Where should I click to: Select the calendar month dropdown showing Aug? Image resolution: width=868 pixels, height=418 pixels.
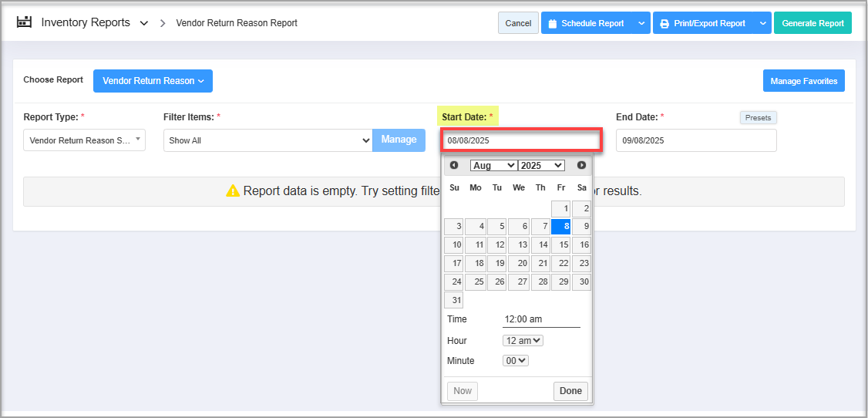coord(493,165)
